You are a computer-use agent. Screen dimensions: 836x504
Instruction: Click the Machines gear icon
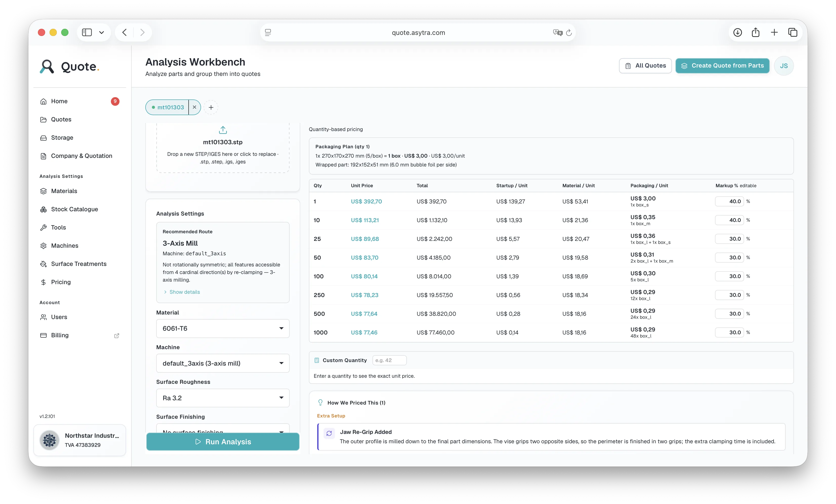pyautogui.click(x=44, y=246)
